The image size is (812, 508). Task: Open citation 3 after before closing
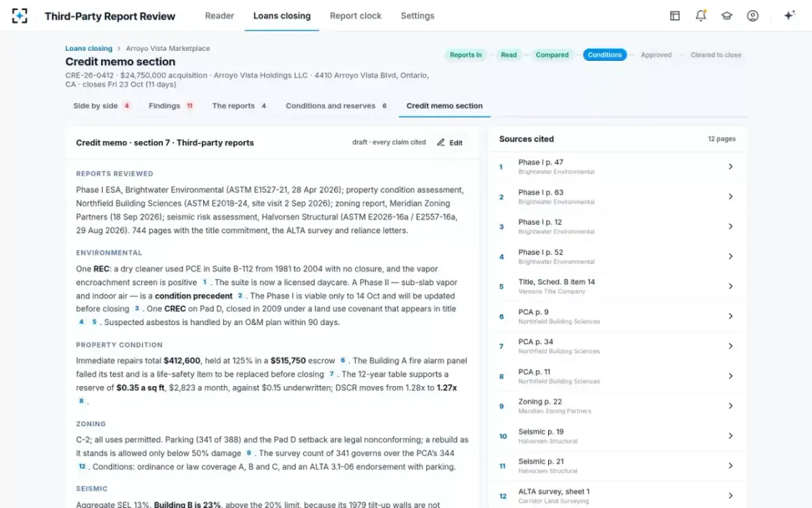pyautogui.click(x=137, y=309)
